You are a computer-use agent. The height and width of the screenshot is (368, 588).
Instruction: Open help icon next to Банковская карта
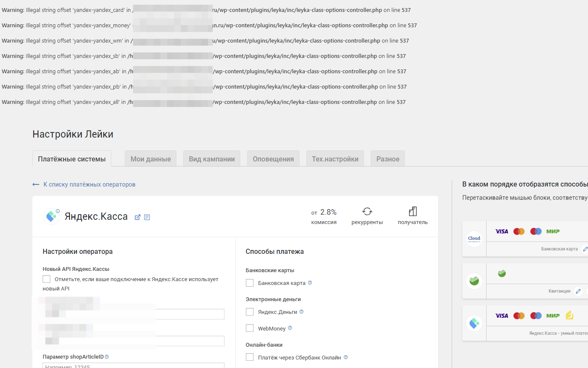310,283
